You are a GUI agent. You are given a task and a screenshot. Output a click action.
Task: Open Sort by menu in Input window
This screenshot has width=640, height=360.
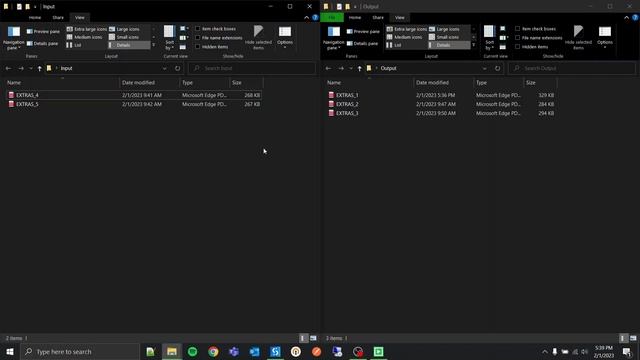coord(169,38)
